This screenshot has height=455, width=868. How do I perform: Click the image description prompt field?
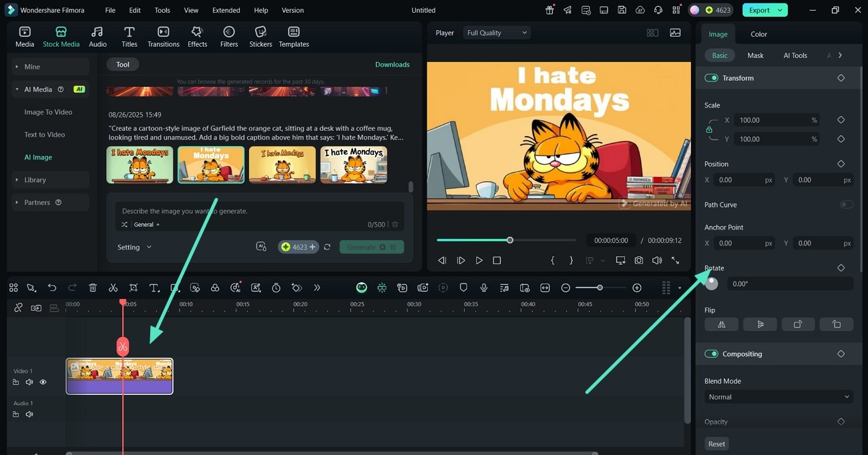(x=259, y=211)
